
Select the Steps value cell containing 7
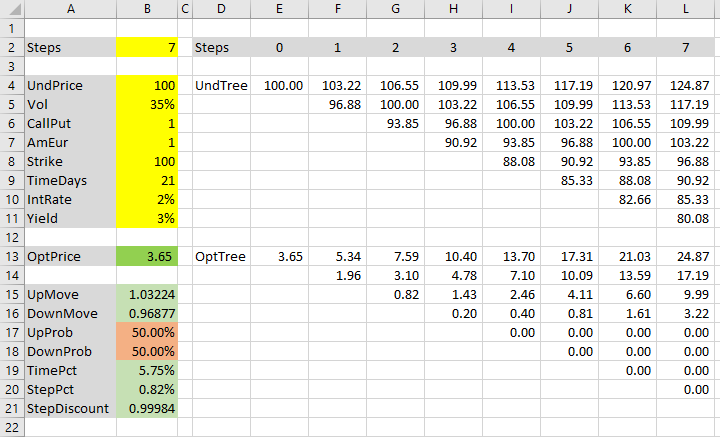(147, 47)
